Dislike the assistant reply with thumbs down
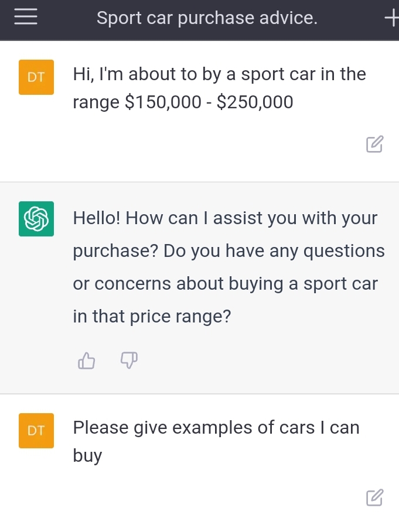This screenshot has width=399, height=532. pyautogui.click(x=129, y=361)
